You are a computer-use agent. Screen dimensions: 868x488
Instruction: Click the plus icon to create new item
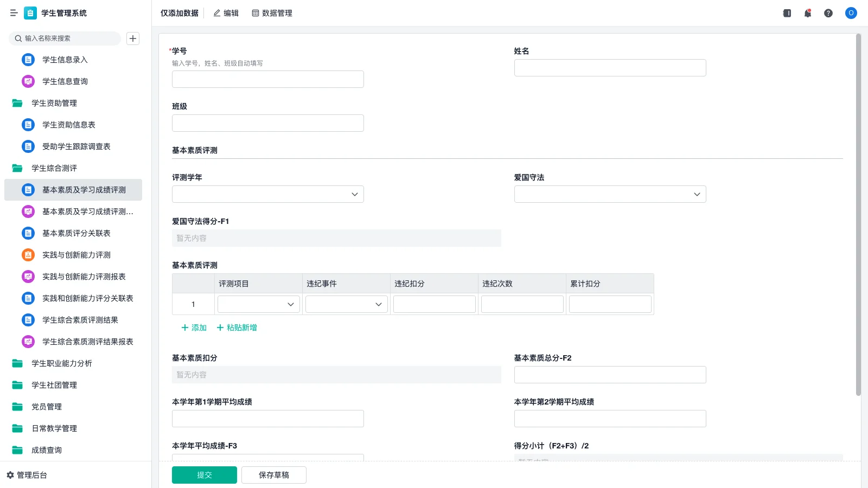click(132, 38)
